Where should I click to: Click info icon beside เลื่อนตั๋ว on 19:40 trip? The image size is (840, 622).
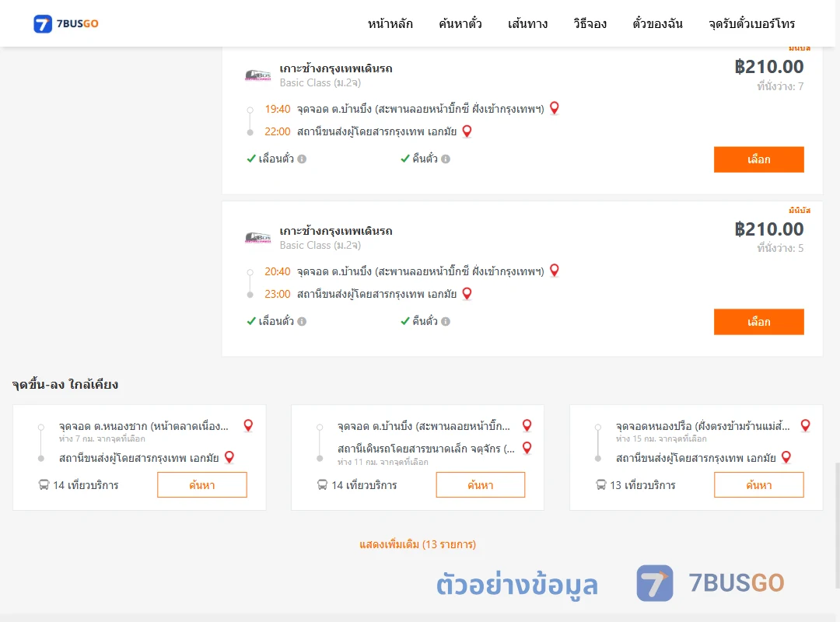[302, 159]
